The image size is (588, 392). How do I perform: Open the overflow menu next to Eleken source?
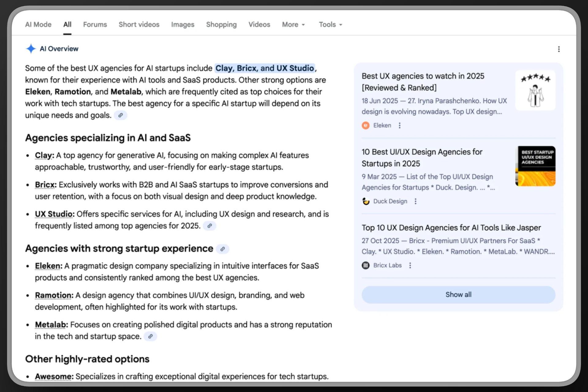click(x=399, y=125)
